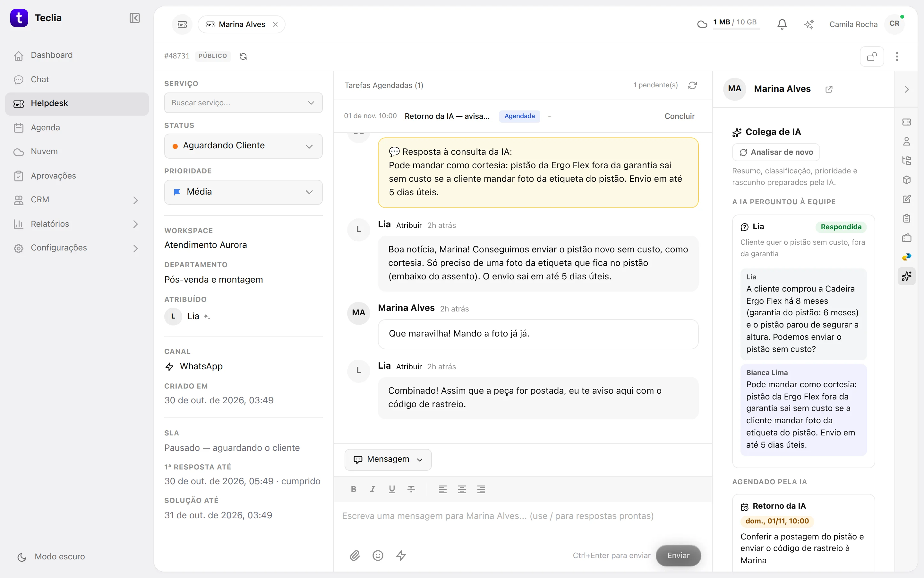924x578 pixels.
Task: Toggle bold formatting
Action: tap(354, 489)
